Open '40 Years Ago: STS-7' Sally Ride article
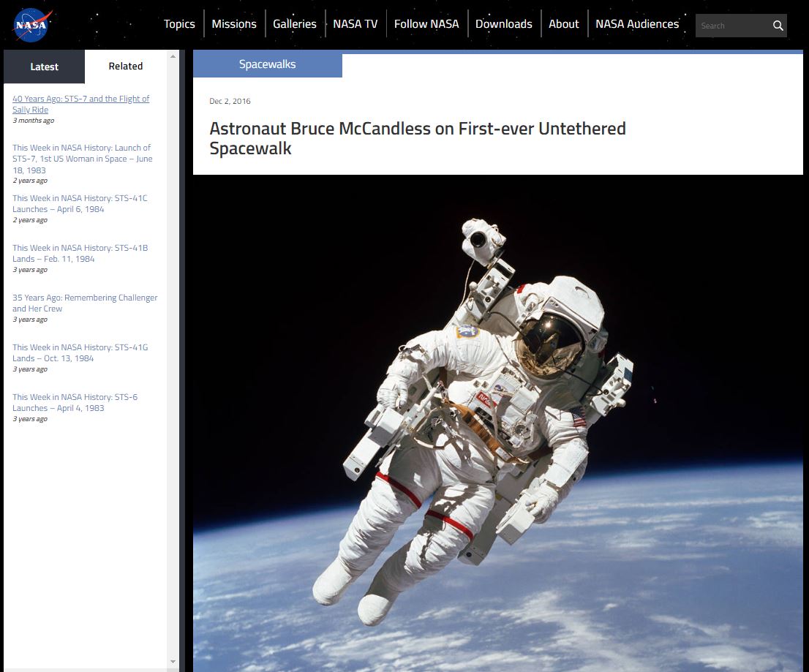The width and height of the screenshot is (809, 672). 81,104
